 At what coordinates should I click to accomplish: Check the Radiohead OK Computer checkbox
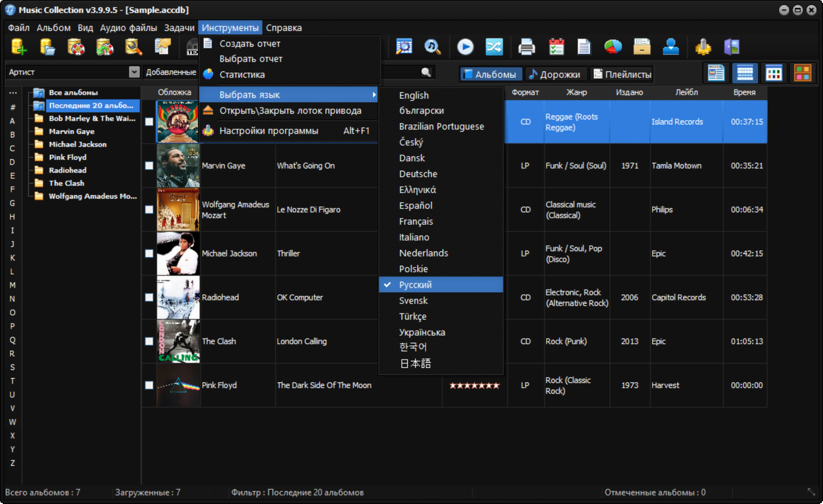tap(149, 297)
